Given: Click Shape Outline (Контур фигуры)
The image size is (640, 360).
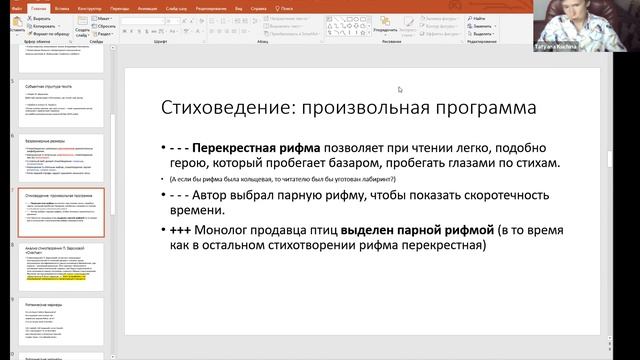Looking at the screenshot, I should [x=438, y=26].
